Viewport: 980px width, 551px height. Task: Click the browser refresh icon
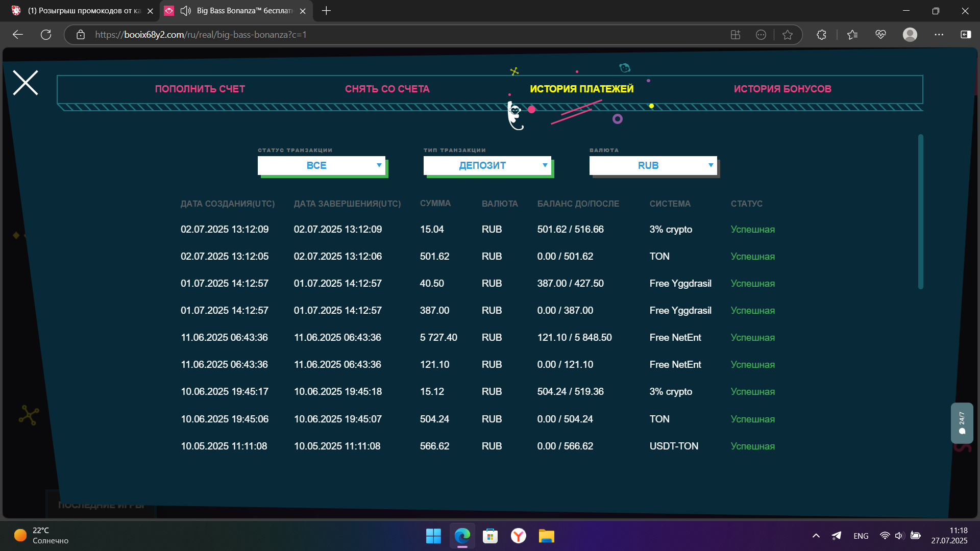click(x=46, y=35)
